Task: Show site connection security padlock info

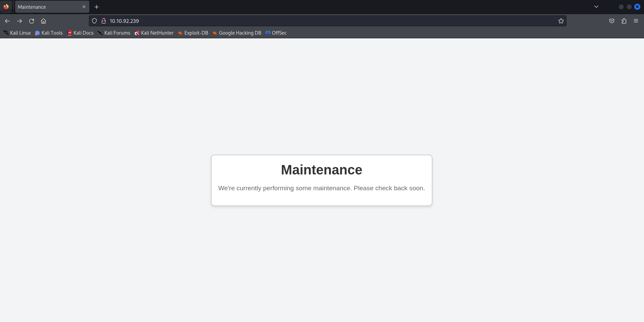Action: click(104, 21)
